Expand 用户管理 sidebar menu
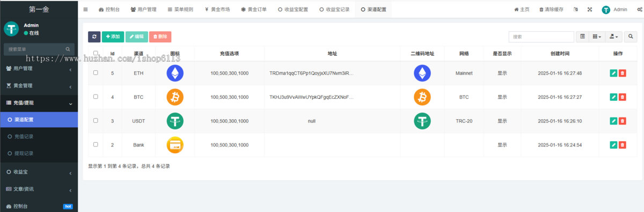The image size is (644, 212). [39, 69]
